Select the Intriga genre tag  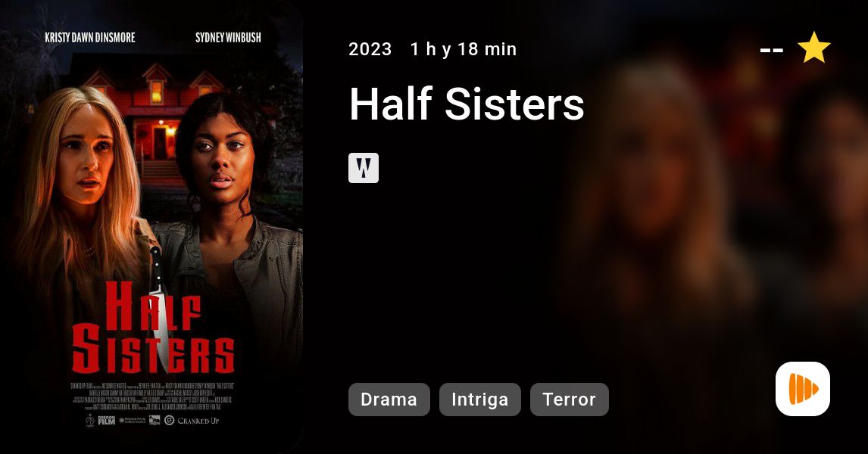click(480, 400)
